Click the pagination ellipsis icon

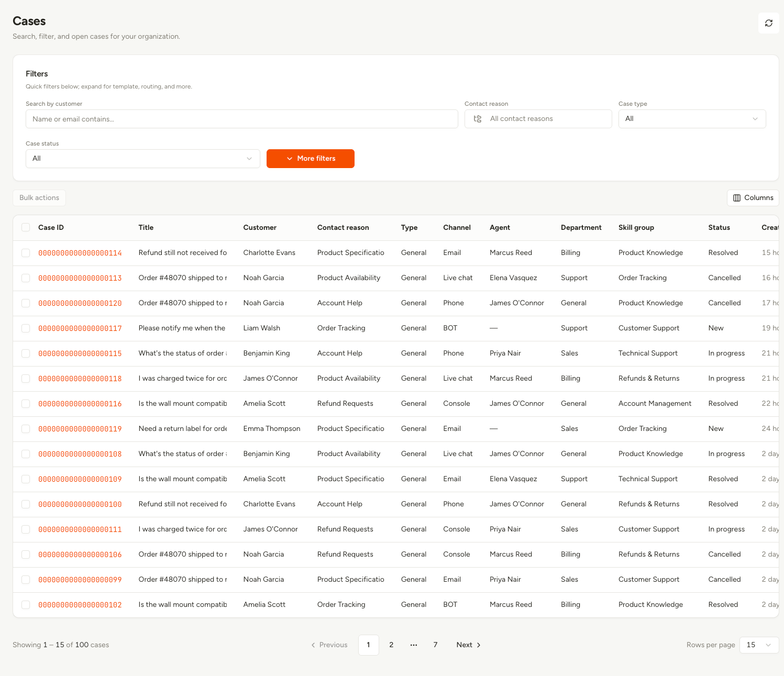tap(414, 645)
